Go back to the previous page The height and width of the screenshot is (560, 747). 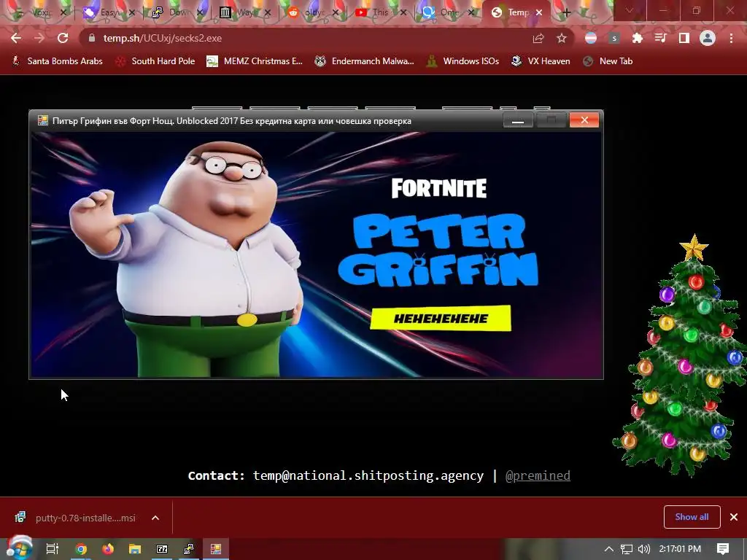16,38
